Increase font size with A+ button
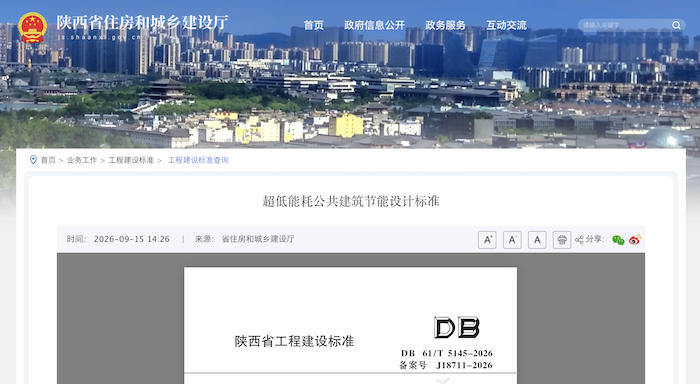 click(x=487, y=240)
